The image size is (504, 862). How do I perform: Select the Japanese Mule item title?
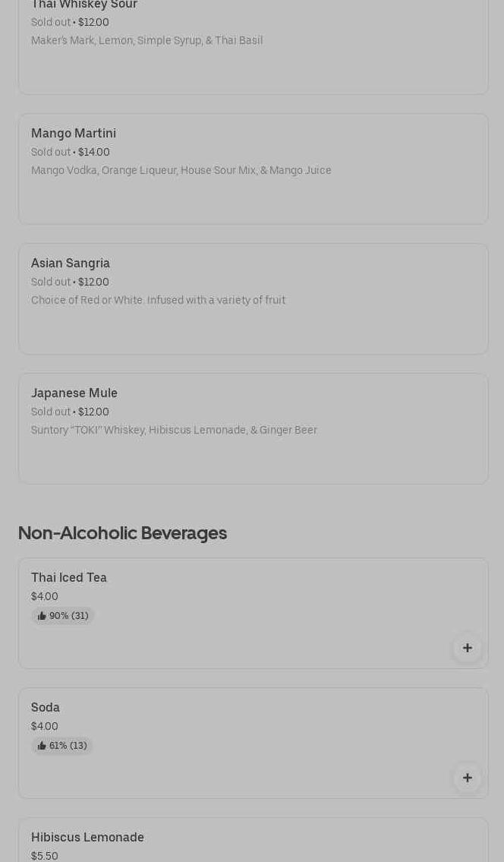coord(74,393)
